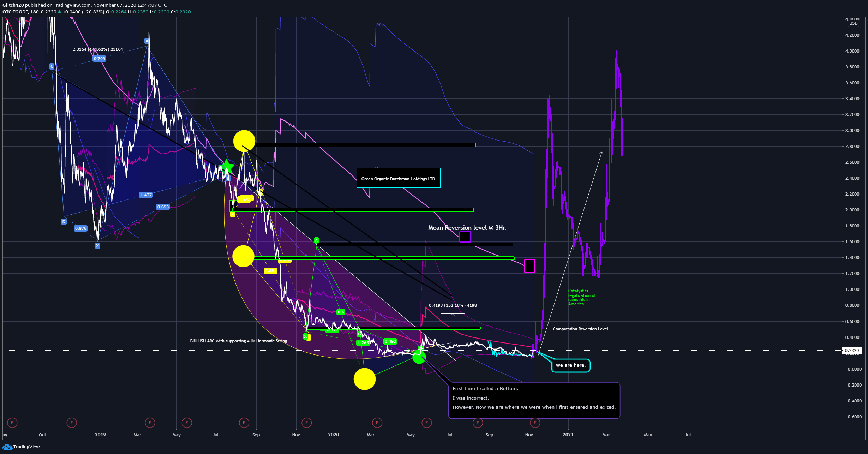Click the 2019 label on the time axis
868x454 pixels.
100,435
